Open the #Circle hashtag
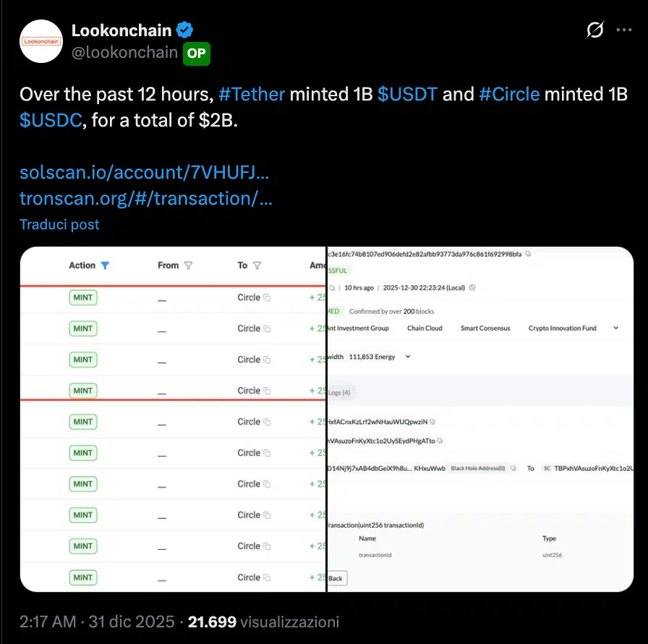The image size is (648, 644). click(x=509, y=95)
